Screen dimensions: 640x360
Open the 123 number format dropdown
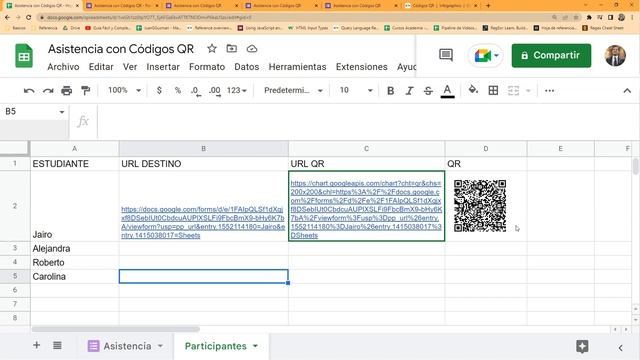click(237, 90)
